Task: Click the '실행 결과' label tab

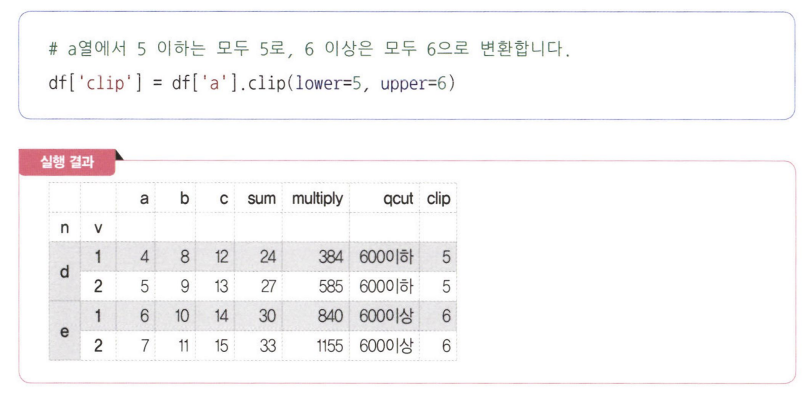Action: pos(67,162)
